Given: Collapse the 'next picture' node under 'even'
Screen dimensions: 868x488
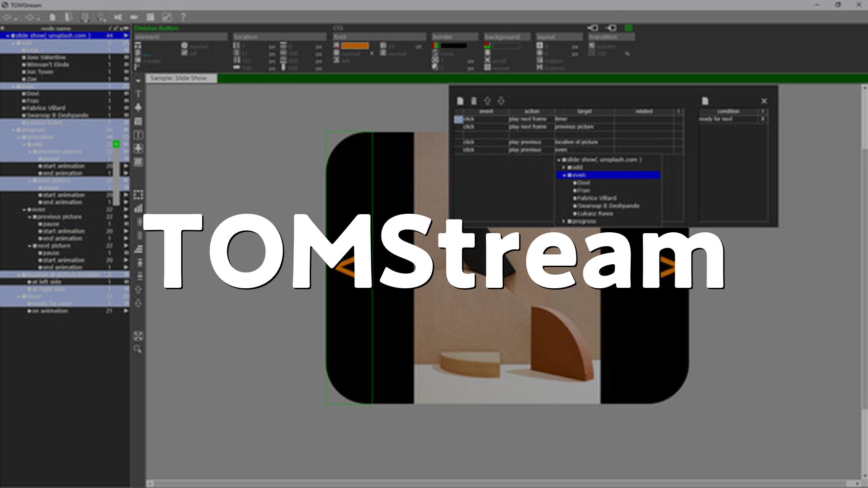Looking at the screenshot, I should click(29, 246).
